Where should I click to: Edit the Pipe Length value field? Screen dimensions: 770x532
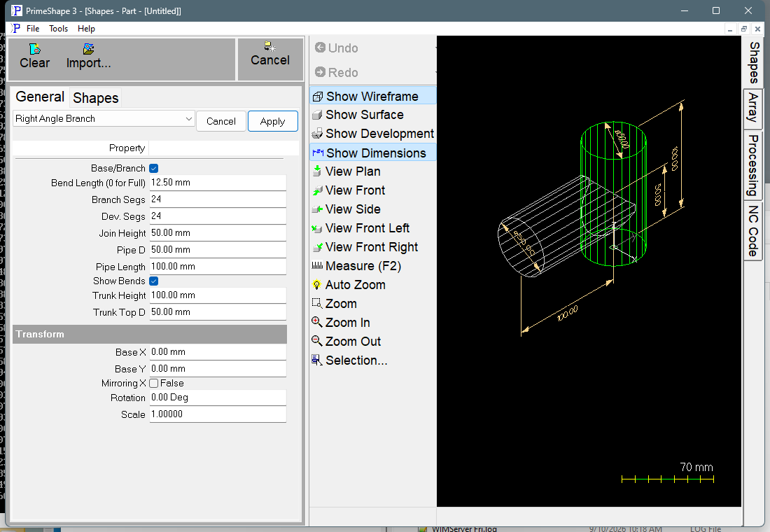click(218, 267)
